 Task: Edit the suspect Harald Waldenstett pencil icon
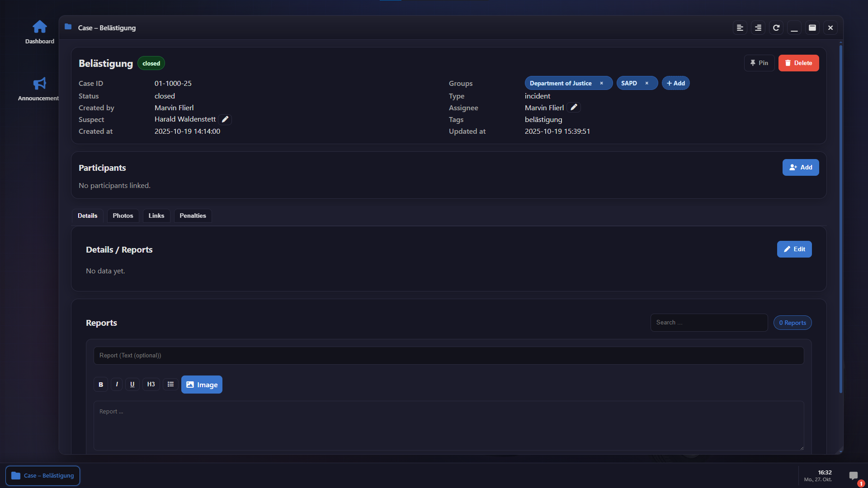pos(225,119)
